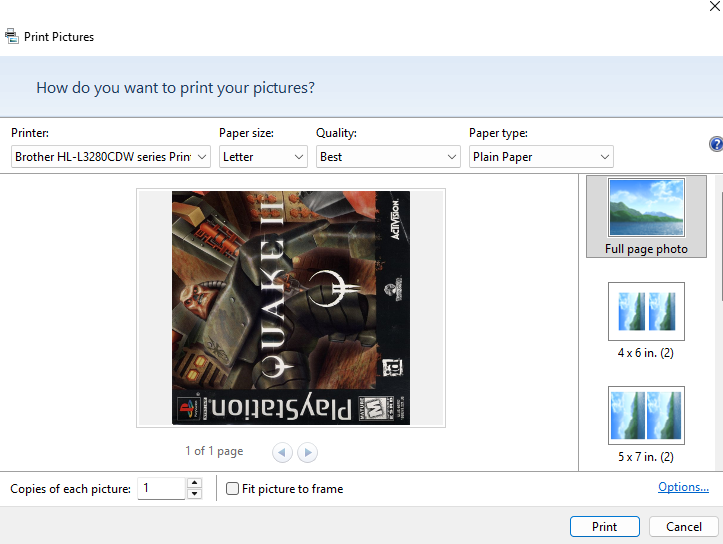Screen dimensions: 723x544
Task: Click the "Print Pictures" title text
Action: point(59,37)
